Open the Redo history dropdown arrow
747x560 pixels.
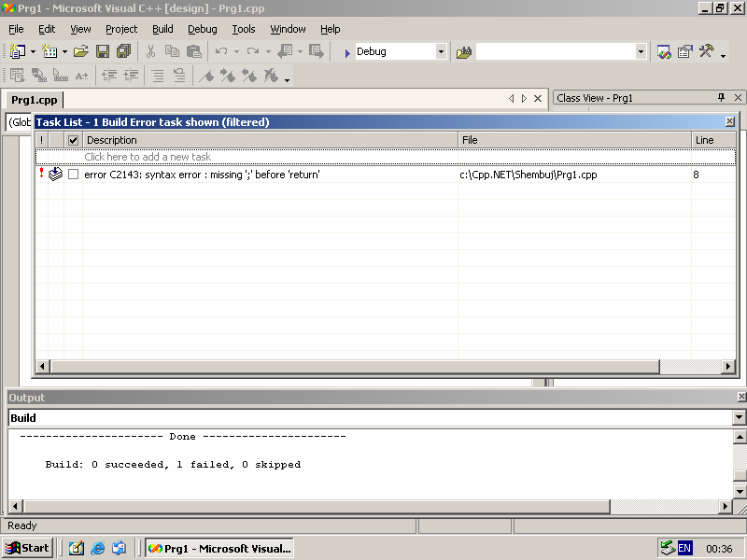pyautogui.click(x=268, y=51)
